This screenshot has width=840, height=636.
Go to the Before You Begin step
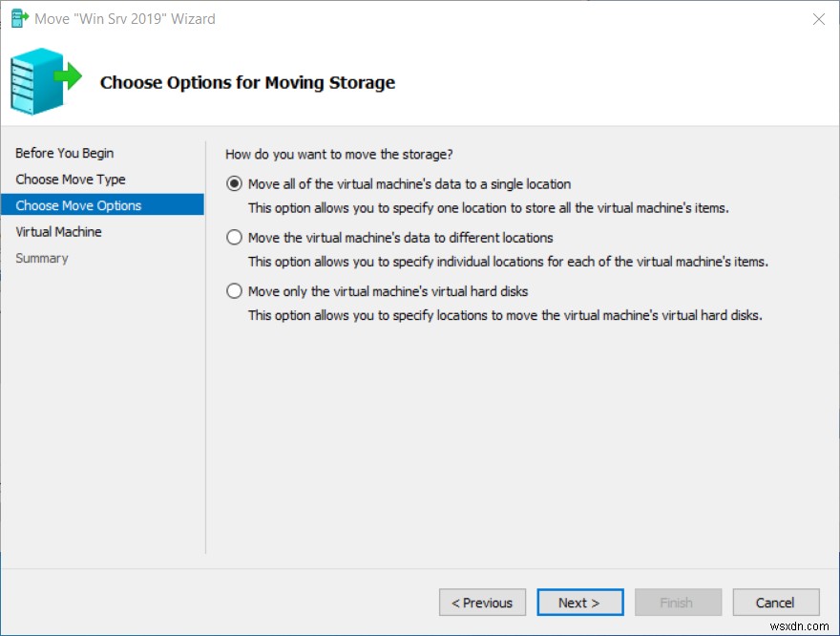click(64, 153)
